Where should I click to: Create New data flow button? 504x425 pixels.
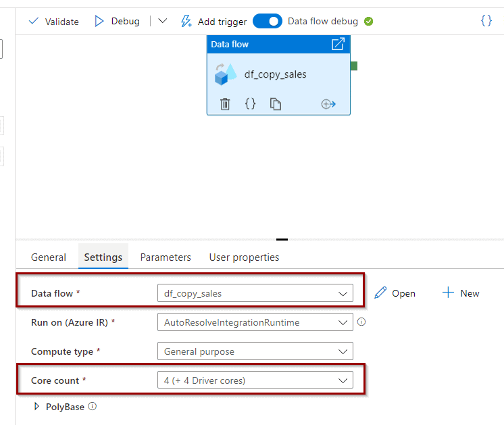coord(461,293)
